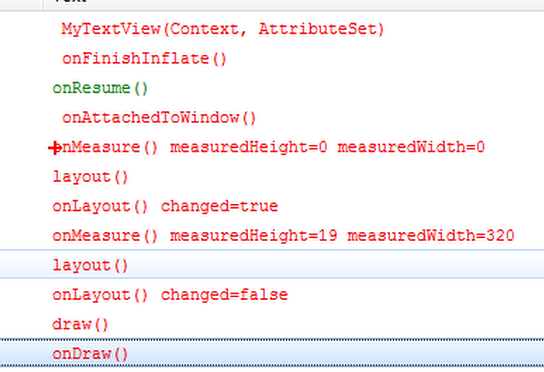Select the onAttachedToWindow() log entry
Screen dimensions: 544x372
click(x=272, y=118)
